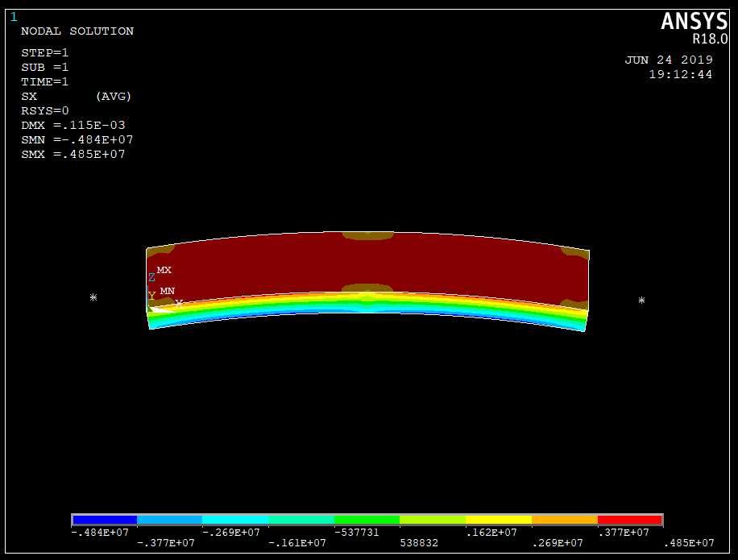The width and height of the screenshot is (738, 560).
Task: Click the left asterisk marker
Action: click(93, 297)
